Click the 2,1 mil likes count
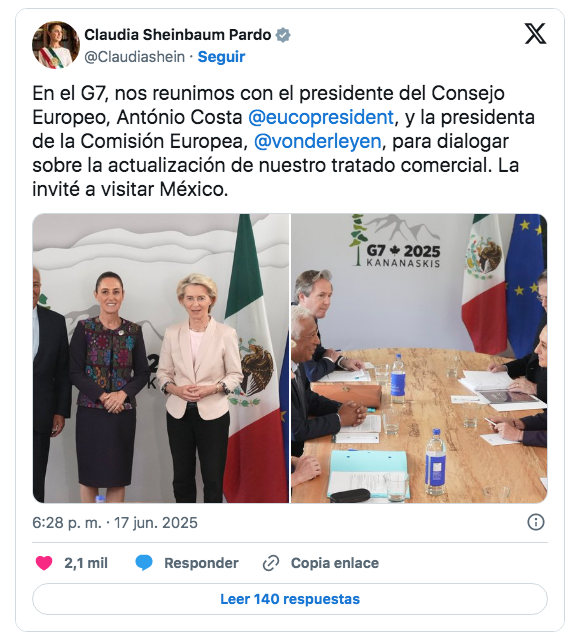 (x=86, y=563)
